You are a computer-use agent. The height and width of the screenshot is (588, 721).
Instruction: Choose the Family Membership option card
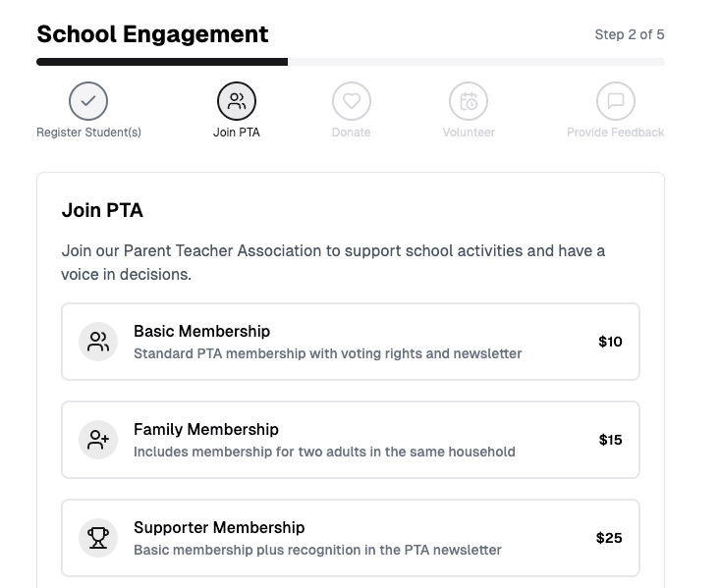[351, 440]
